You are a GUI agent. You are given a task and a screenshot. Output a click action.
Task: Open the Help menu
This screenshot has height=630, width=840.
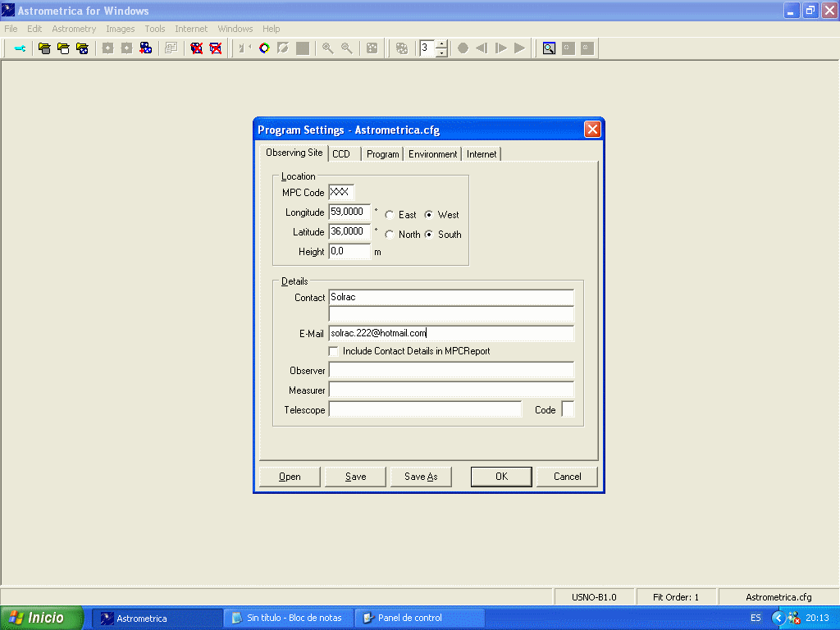[x=271, y=29]
